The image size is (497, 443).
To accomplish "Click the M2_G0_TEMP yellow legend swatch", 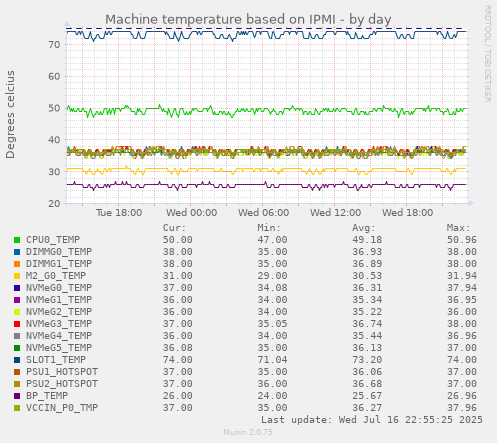I will (17, 276).
